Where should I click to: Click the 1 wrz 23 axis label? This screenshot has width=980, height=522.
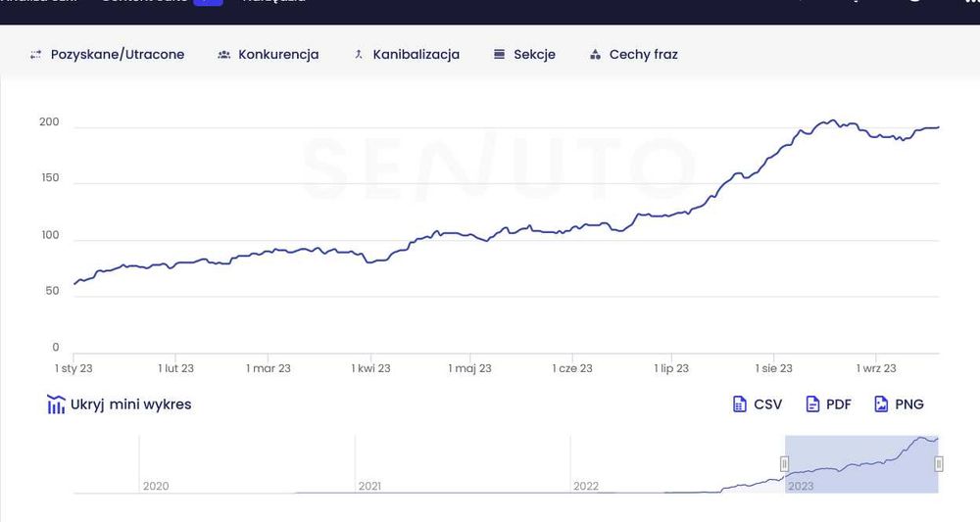[876, 368]
